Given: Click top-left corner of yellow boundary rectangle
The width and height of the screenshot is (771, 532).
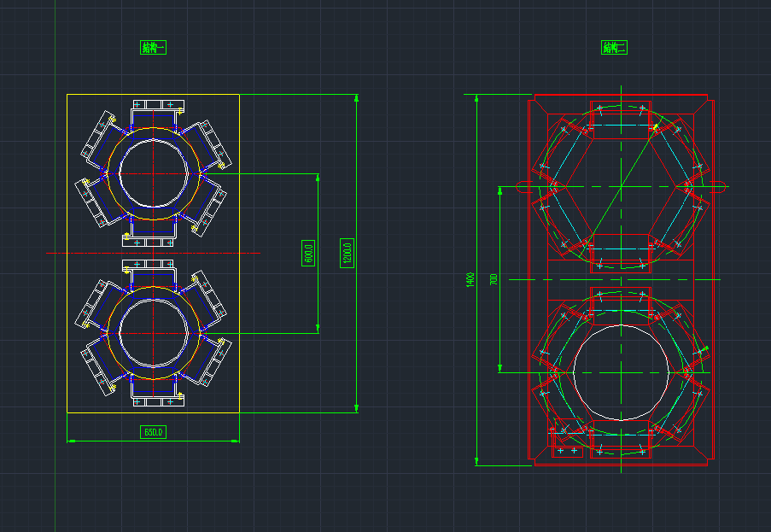Looking at the screenshot, I should click(x=67, y=95).
